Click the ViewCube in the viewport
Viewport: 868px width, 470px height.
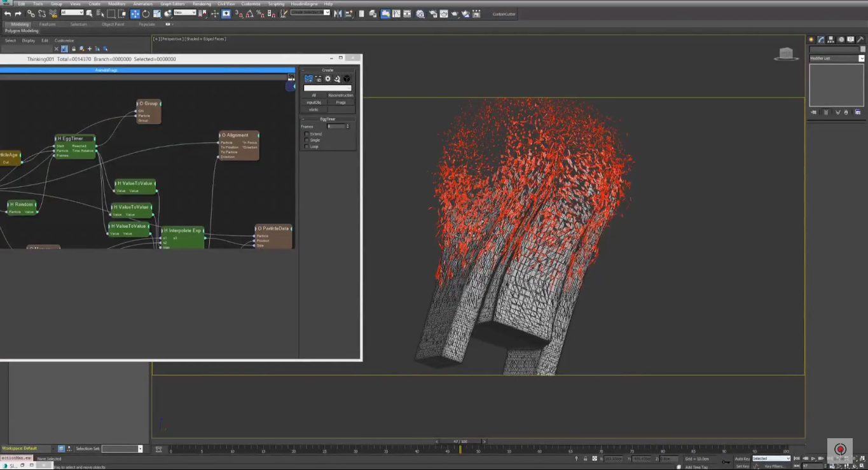point(787,54)
